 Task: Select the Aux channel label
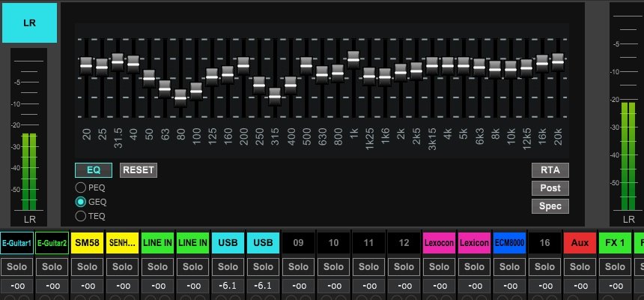pos(580,243)
